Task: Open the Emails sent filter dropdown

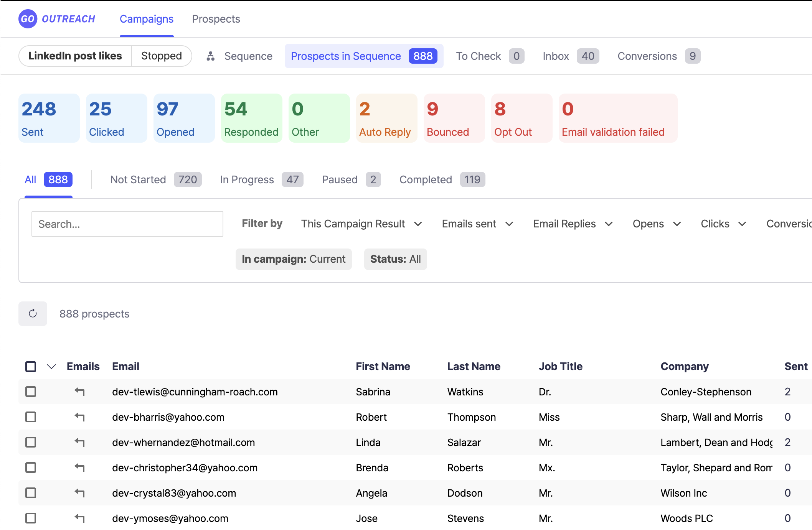Action: click(x=477, y=224)
